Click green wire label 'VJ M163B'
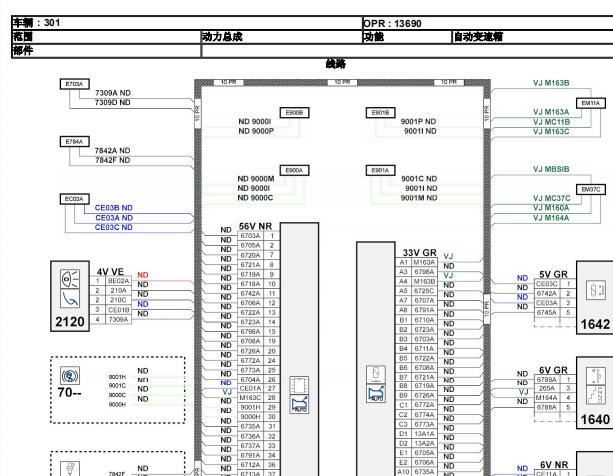613x476 pixels. (x=551, y=83)
